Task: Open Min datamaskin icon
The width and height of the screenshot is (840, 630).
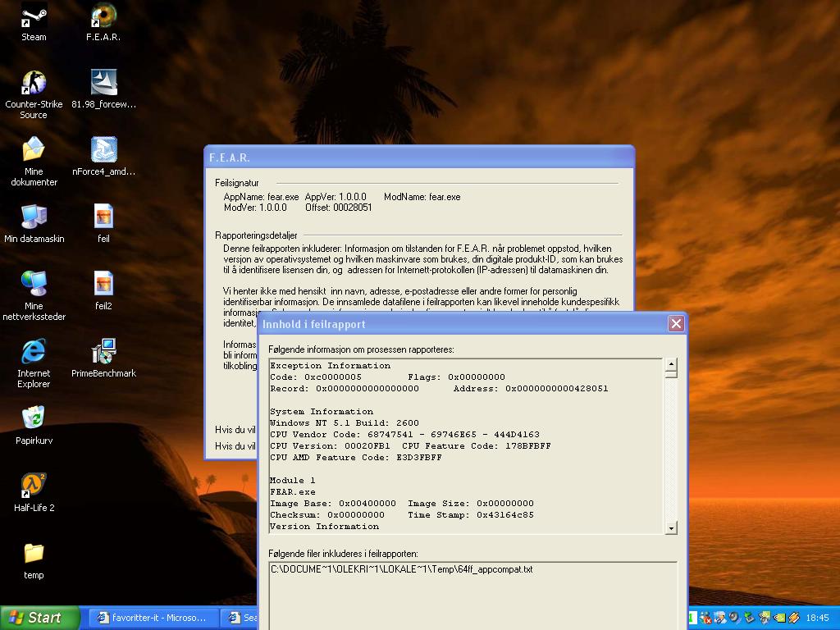Action: [x=34, y=223]
